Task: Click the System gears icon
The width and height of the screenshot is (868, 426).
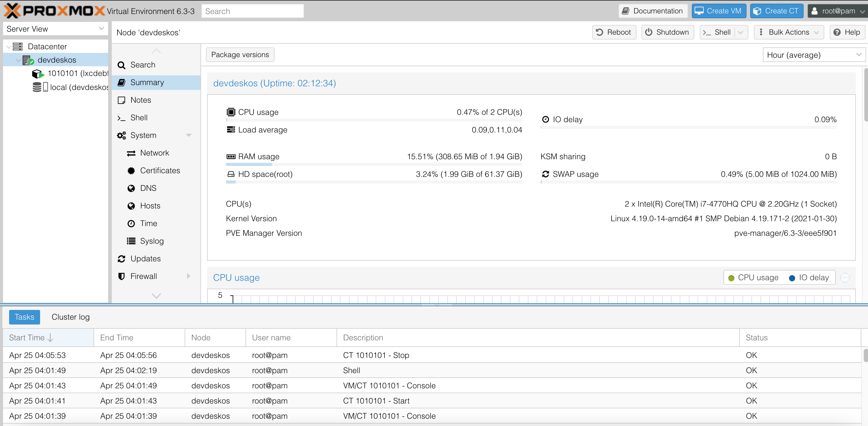Action: 121,136
